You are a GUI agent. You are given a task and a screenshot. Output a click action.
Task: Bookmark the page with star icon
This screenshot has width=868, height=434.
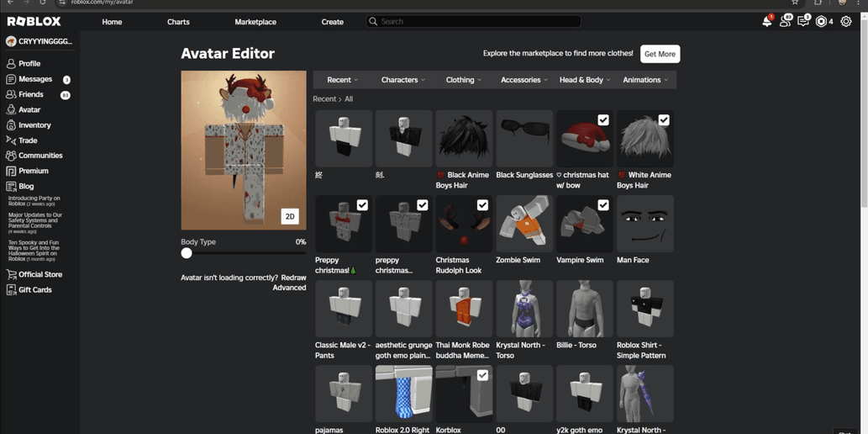pos(795,3)
